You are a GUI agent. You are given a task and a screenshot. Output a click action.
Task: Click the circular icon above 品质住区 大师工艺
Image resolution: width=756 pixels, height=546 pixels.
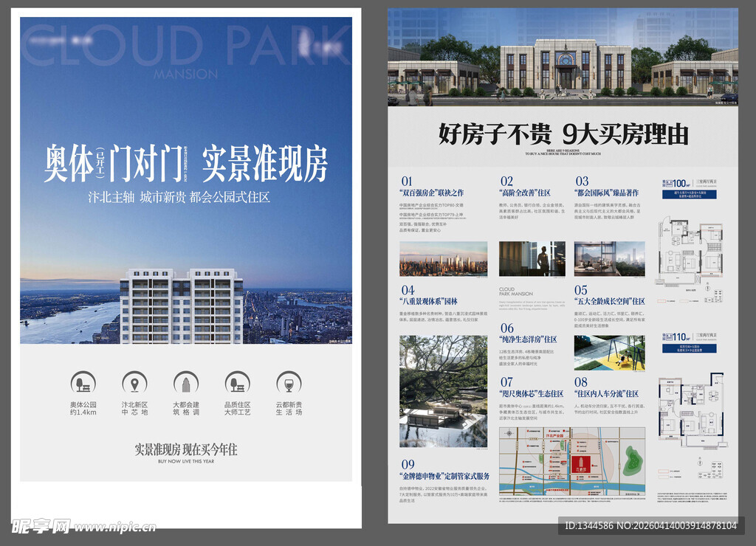pos(238,383)
